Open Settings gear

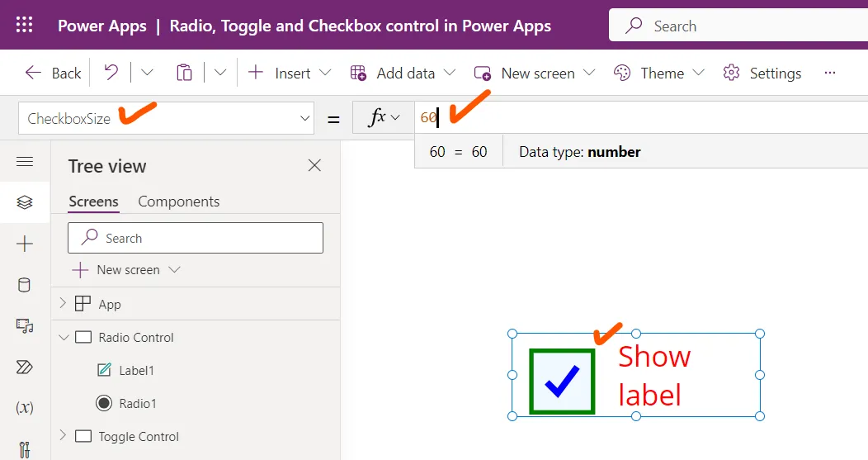[762, 73]
